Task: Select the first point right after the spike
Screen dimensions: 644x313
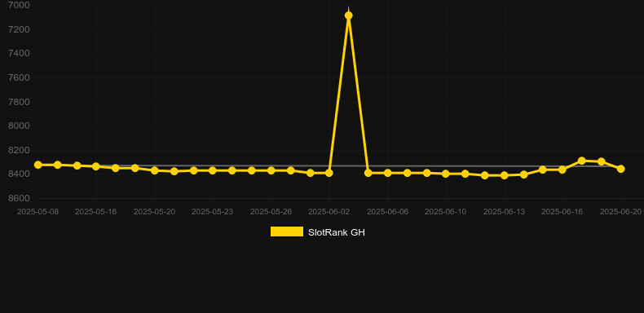Action: (x=368, y=173)
